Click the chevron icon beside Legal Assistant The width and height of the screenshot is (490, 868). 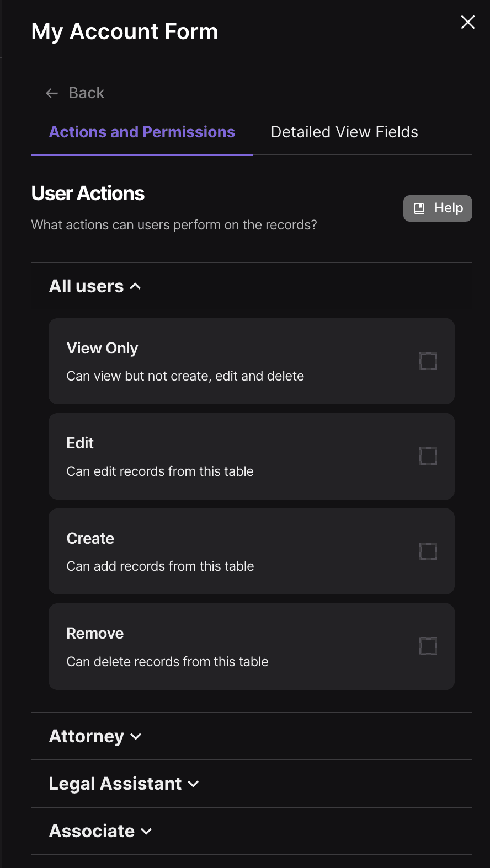(193, 784)
